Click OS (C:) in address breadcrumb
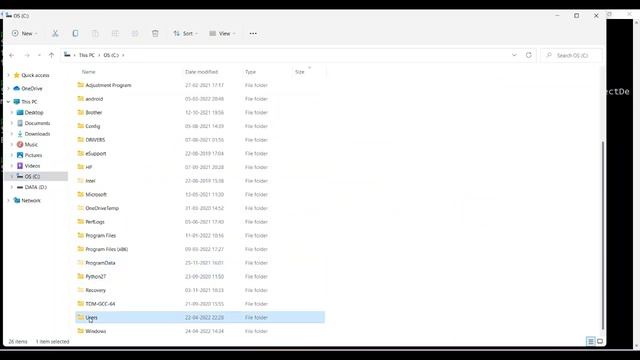The image size is (640, 360). click(111, 55)
